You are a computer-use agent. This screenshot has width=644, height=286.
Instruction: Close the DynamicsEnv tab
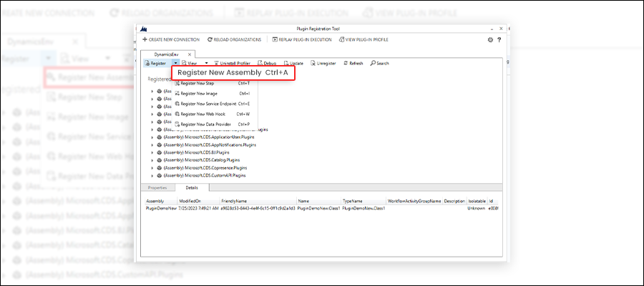[190, 54]
